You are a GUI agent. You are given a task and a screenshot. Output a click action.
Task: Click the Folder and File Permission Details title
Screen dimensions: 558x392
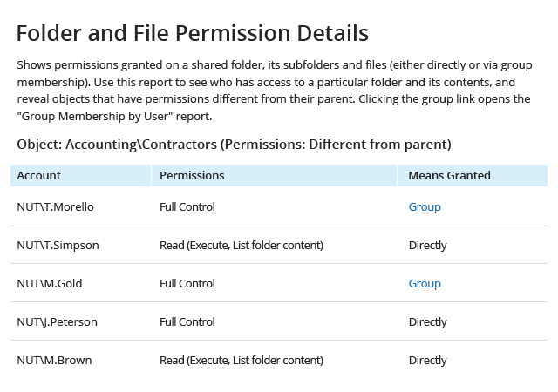coord(193,33)
